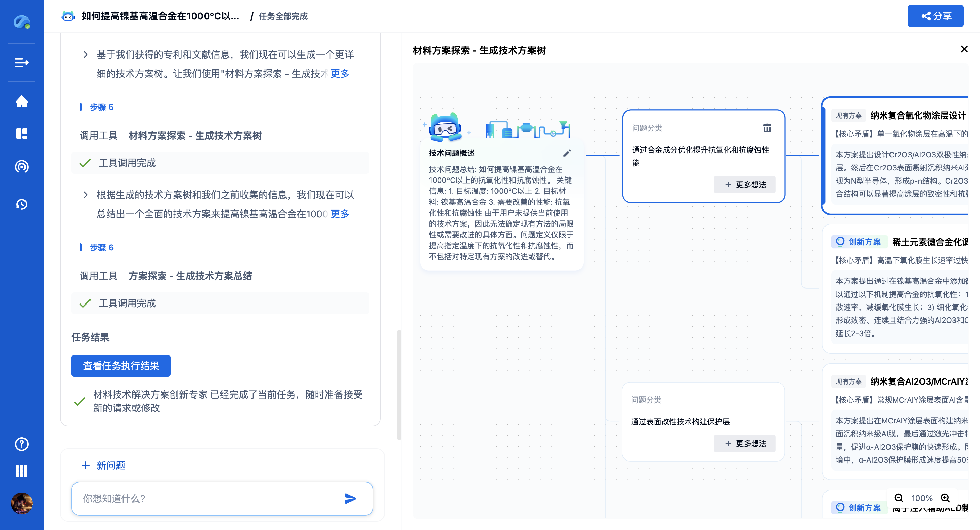Open the help question mark icon

[22, 444]
